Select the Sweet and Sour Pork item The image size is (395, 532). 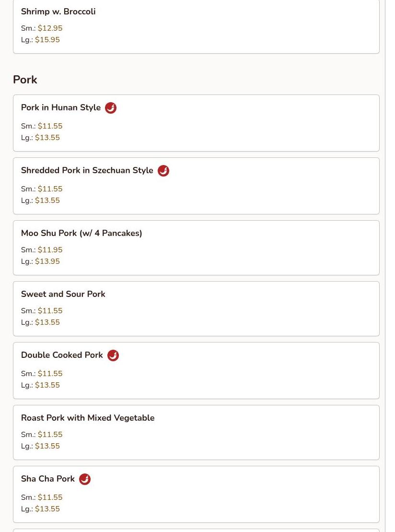coord(196,309)
